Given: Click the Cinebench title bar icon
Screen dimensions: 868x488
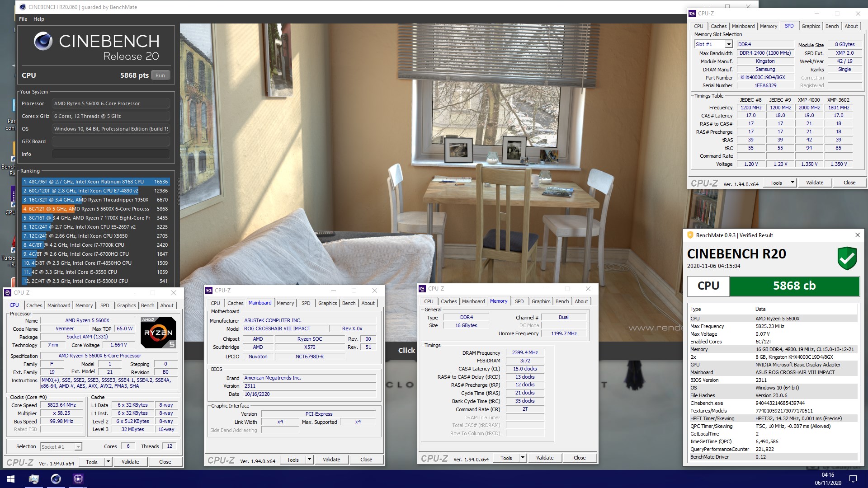Looking at the screenshot, I should 23,7.
